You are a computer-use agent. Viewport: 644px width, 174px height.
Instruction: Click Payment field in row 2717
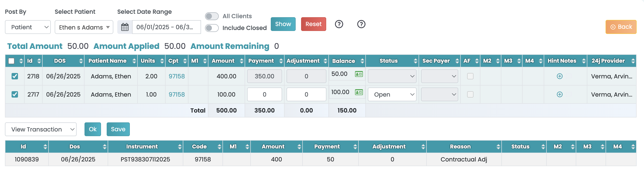coord(265,94)
